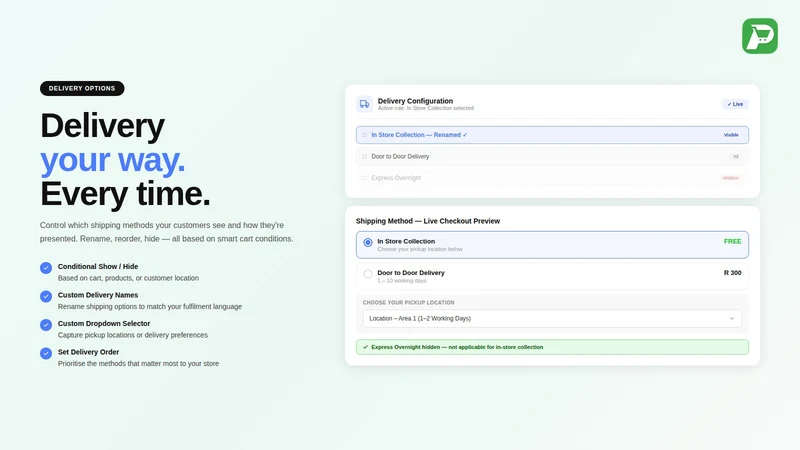800x450 pixels.
Task: Open the pickup location dropdown
Action: coord(552,318)
